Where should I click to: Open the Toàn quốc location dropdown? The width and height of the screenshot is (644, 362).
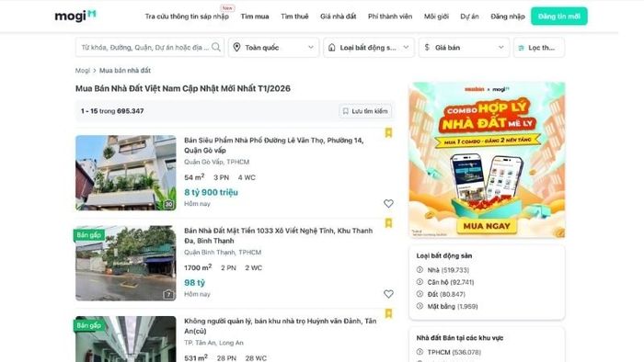point(273,47)
